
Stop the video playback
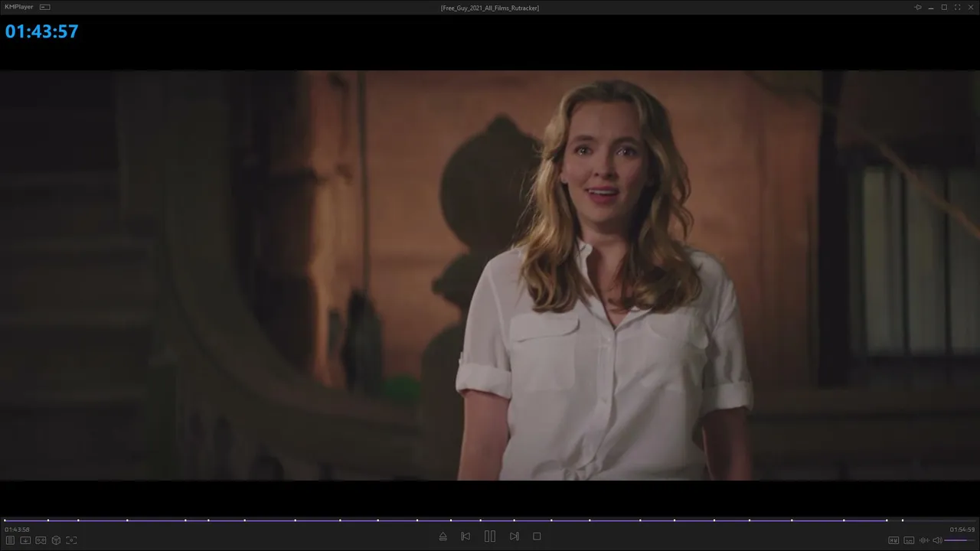[537, 536]
